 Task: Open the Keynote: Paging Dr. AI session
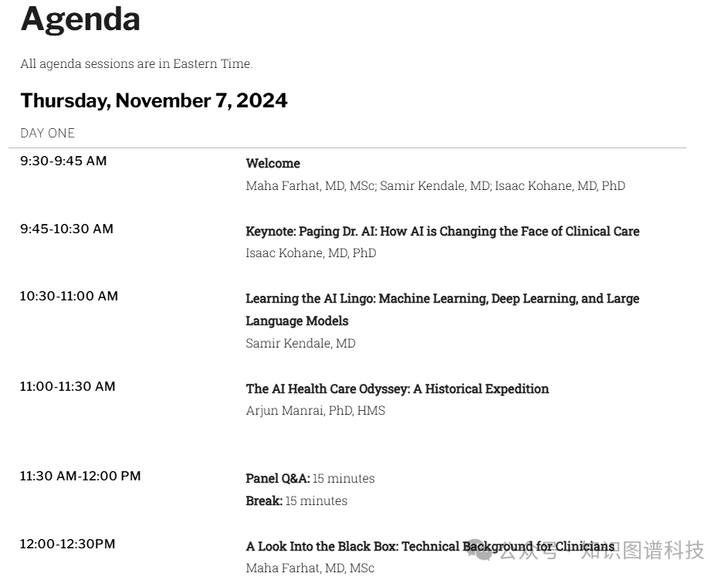point(442,231)
